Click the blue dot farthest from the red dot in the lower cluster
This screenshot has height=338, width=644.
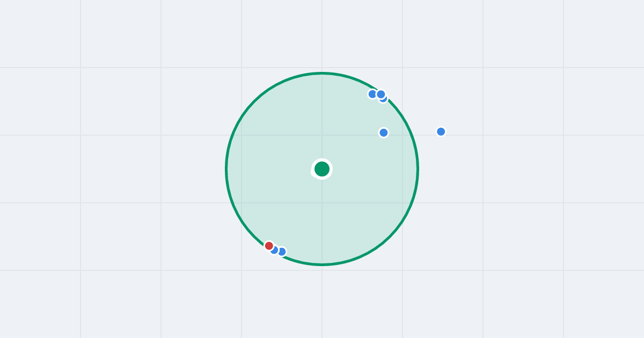click(282, 252)
